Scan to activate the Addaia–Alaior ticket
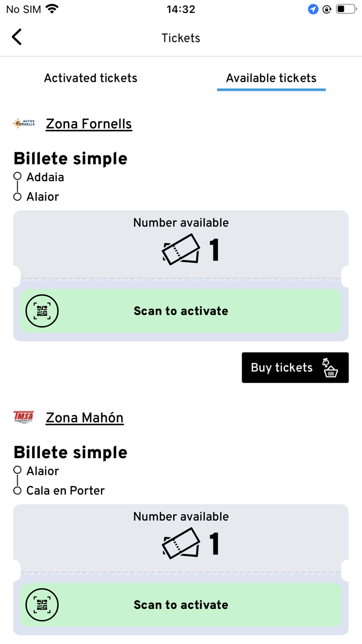This screenshot has height=644, width=362. pos(181,311)
